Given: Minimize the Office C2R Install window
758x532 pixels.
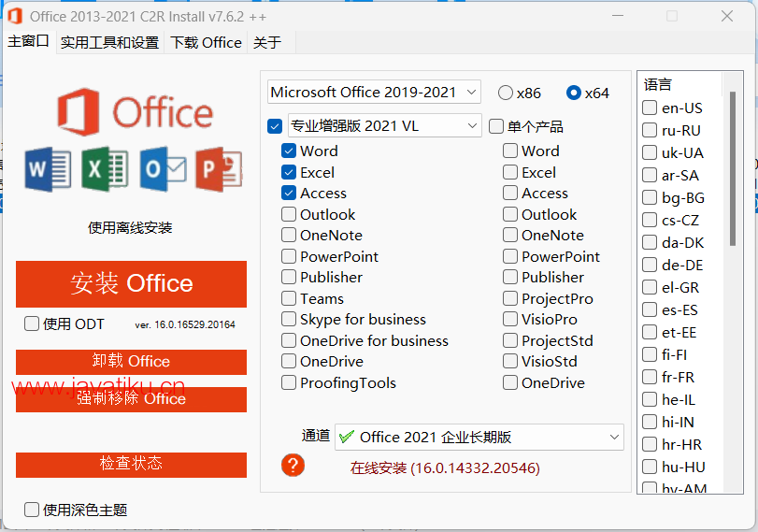Looking at the screenshot, I should [617, 16].
